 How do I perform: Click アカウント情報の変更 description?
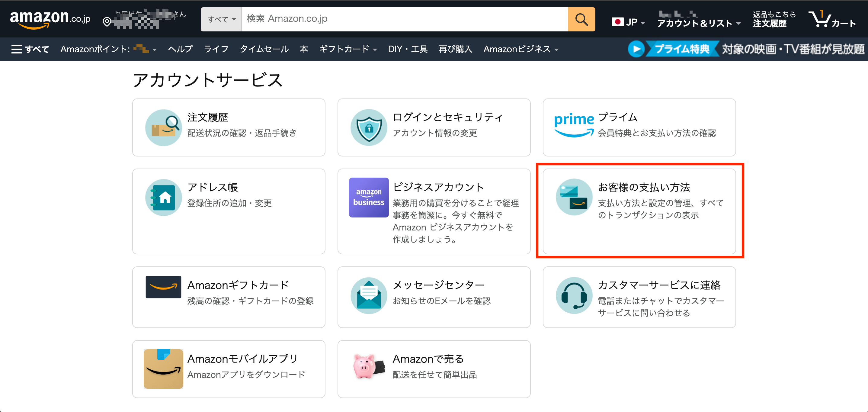(x=434, y=133)
